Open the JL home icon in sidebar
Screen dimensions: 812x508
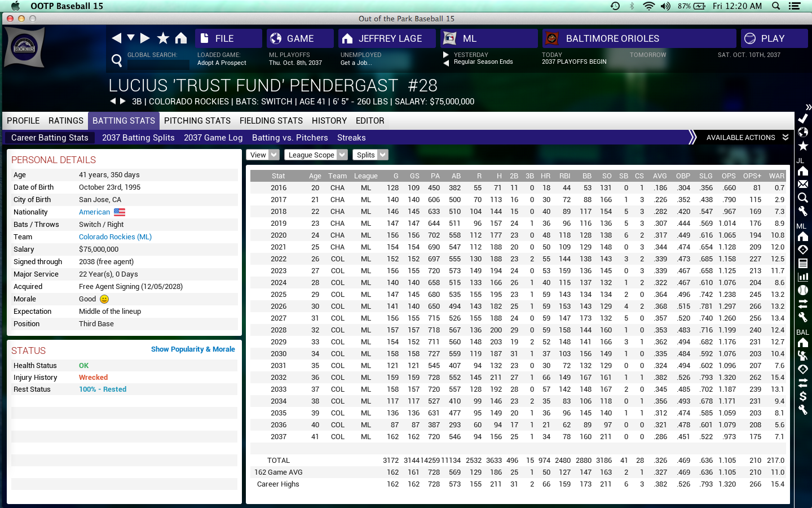point(803,171)
